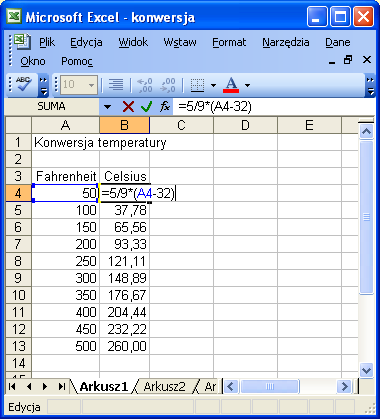
Task: Click the decrease decimal places icon
Action: [x=168, y=85]
